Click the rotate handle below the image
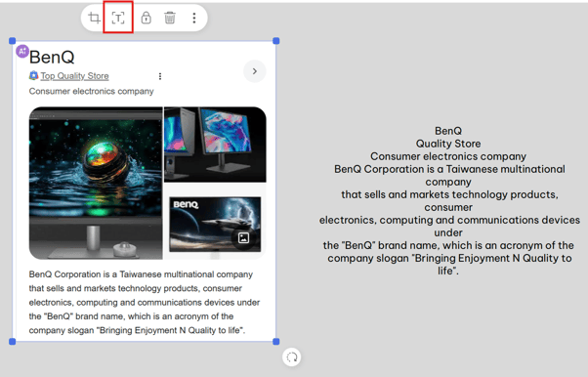Screen dimensions: 588x377 point(292,357)
